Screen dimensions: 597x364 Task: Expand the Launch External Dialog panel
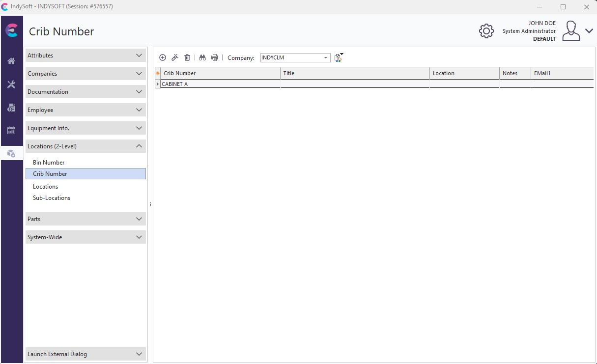click(85, 354)
